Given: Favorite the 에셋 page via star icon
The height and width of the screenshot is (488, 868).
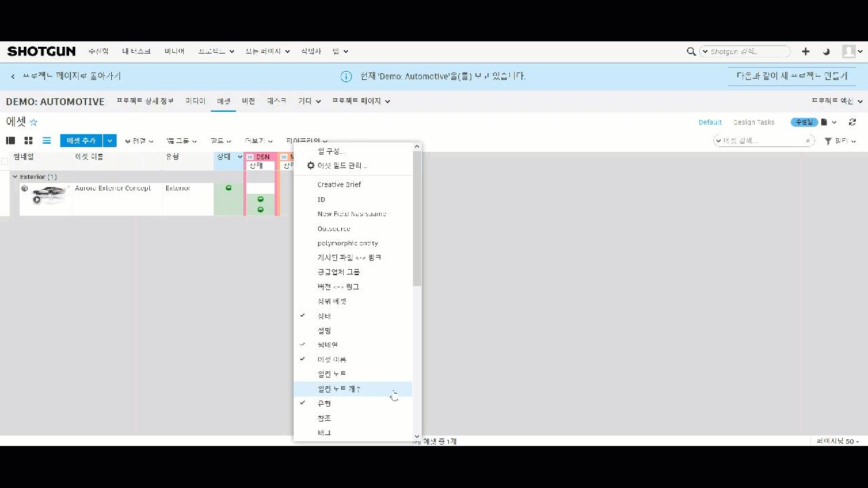Looking at the screenshot, I should (x=32, y=123).
